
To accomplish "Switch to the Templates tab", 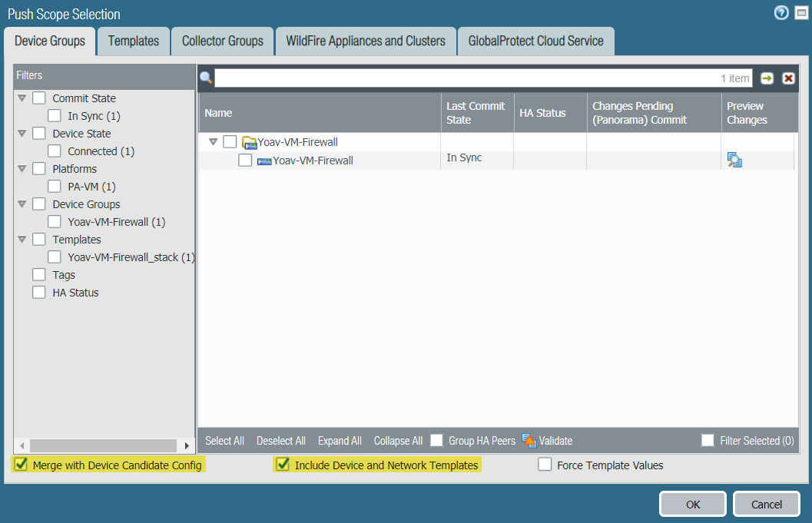I will point(134,41).
